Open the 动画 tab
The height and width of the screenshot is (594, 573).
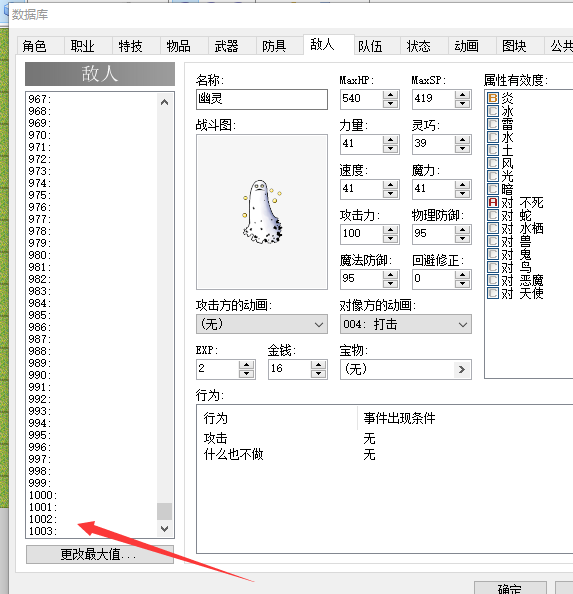pyautogui.click(x=472, y=46)
